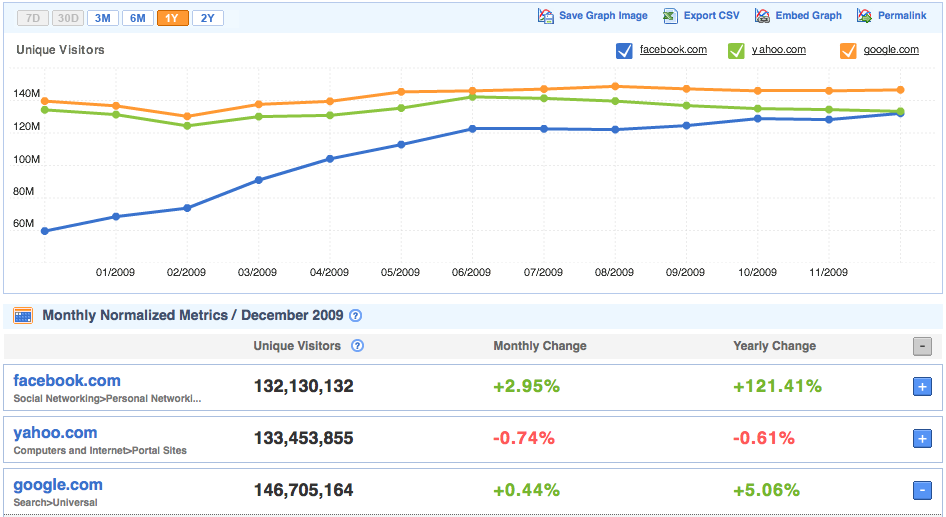Click the Computers and Internet>Portal Sites text
Viewport: 946px width, 517px height.
click(x=100, y=450)
